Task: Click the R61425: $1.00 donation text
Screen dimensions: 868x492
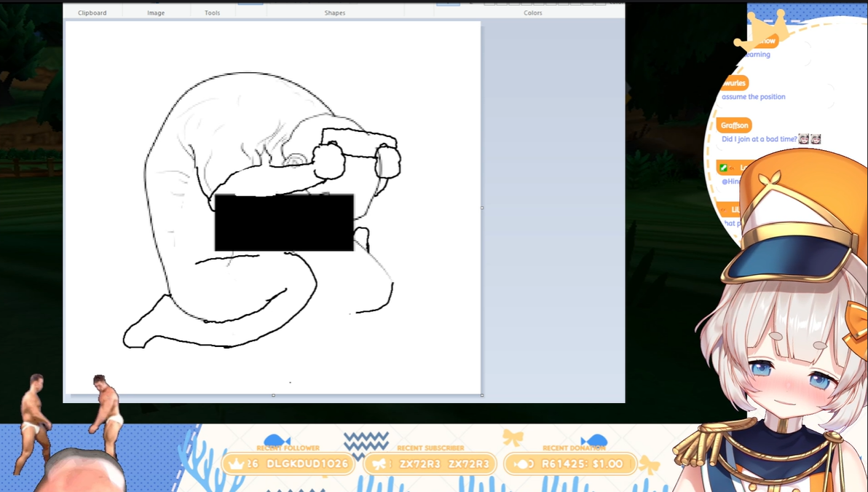Action: tap(583, 464)
